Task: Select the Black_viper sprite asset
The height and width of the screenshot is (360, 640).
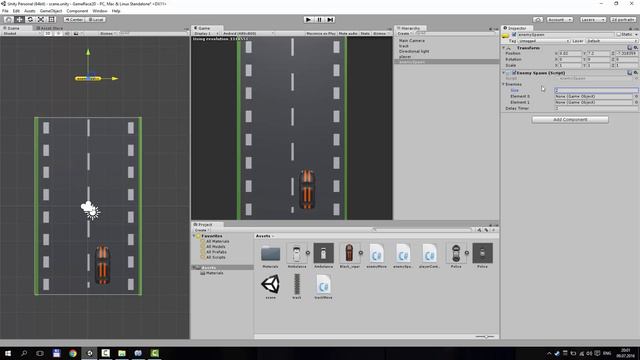Action: point(349,254)
